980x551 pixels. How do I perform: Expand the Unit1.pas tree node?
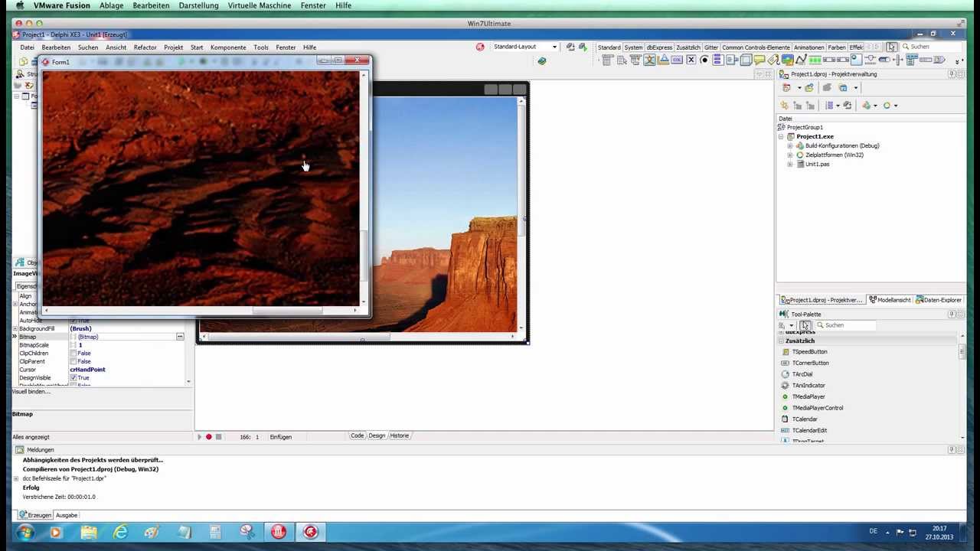coord(790,164)
